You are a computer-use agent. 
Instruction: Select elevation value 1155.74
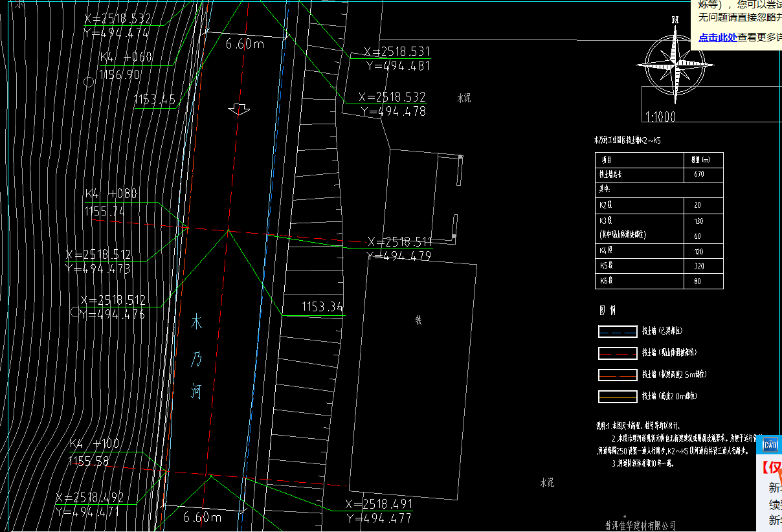tap(105, 212)
